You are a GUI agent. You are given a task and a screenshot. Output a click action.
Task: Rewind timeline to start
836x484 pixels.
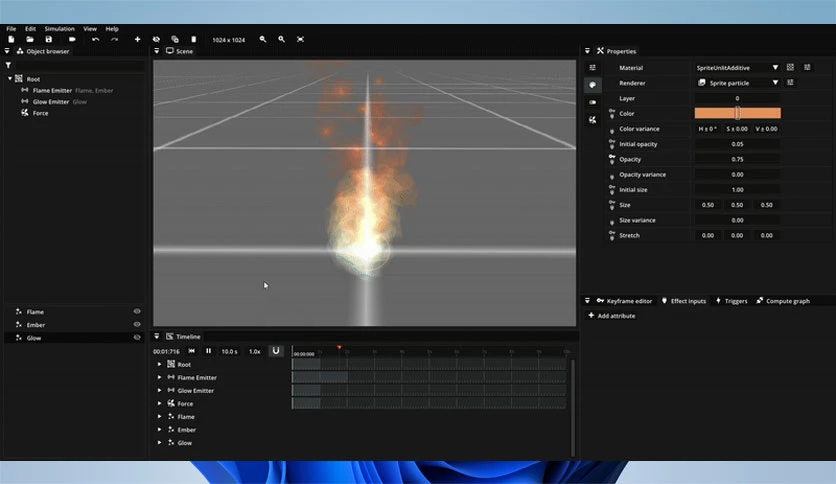pyautogui.click(x=191, y=351)
